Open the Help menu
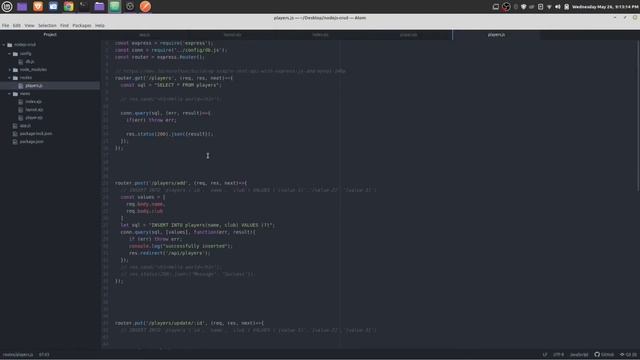 pos(100,26)
